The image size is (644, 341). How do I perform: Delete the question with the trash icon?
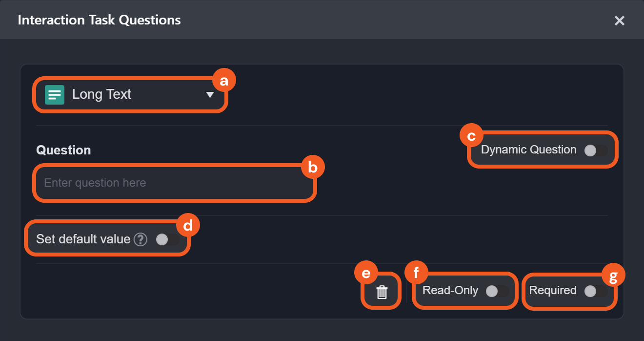(x=382, y=292)
